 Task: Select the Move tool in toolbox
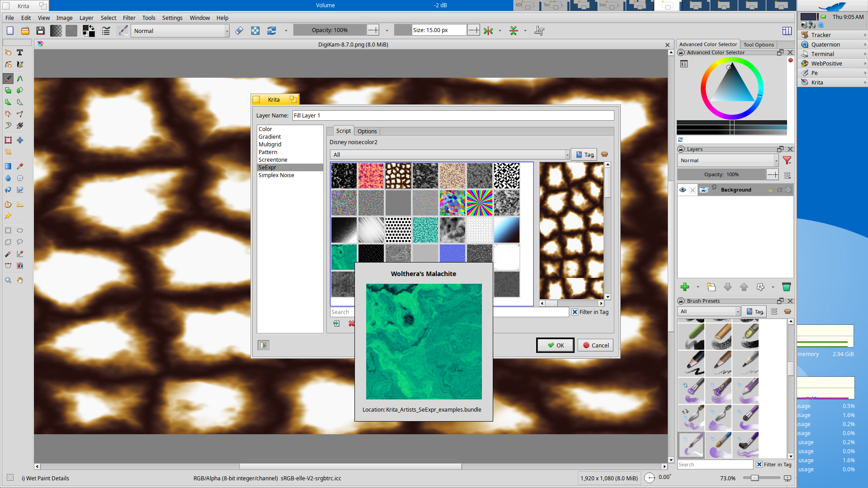tap(20, 141)
